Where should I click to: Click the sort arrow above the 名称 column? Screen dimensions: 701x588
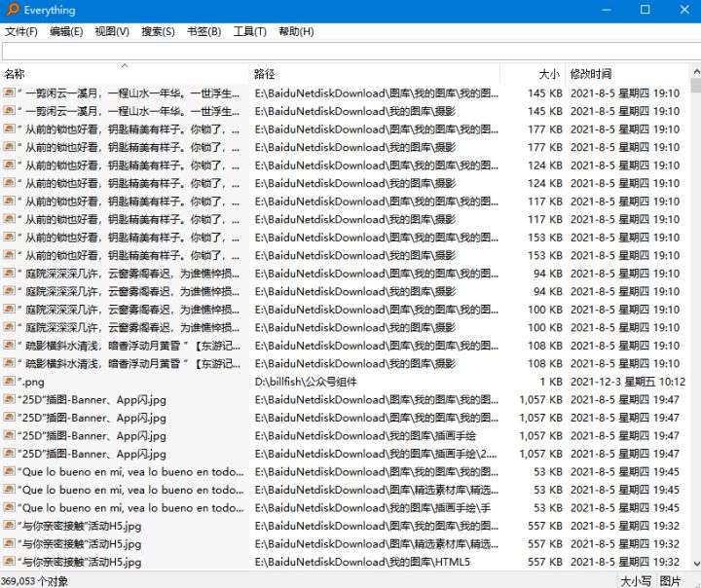point(125,66)
